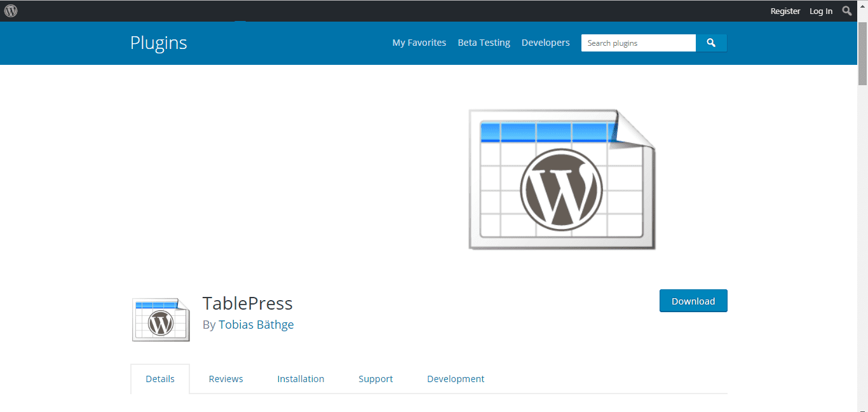Navigate to My Favorites

419,43
